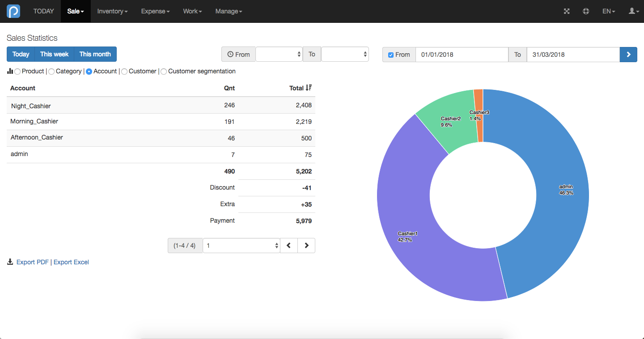Sort by Total column sort icon
Viewport: 644px width, 339px height.
pyautogui.click(x=309, y=88)
